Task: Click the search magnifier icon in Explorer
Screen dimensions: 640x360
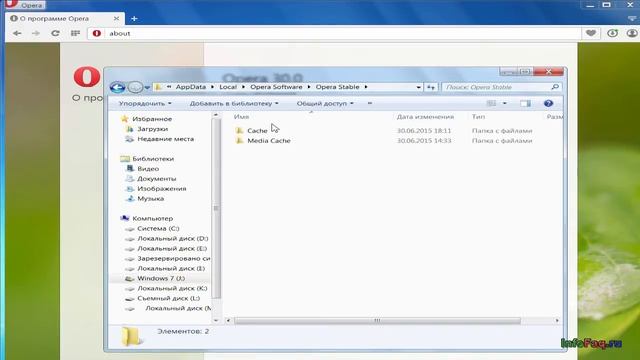Action: (555, 87)
